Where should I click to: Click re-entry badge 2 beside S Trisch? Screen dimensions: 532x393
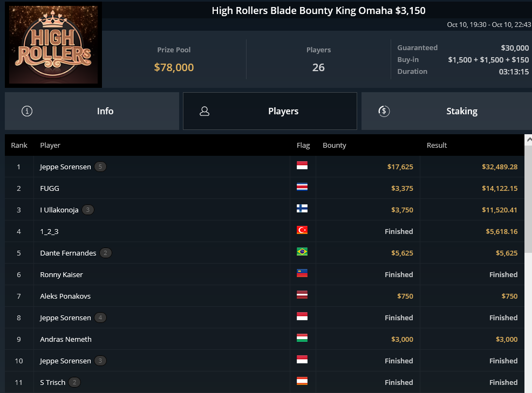pyautogui.click(x=74, y=382)
